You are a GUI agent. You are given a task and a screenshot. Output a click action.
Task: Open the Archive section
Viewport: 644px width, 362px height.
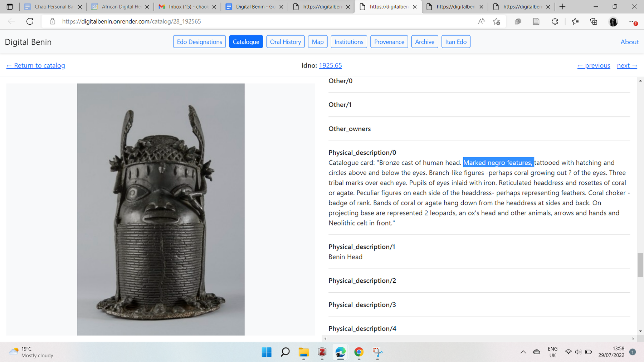tap(425, 42)
